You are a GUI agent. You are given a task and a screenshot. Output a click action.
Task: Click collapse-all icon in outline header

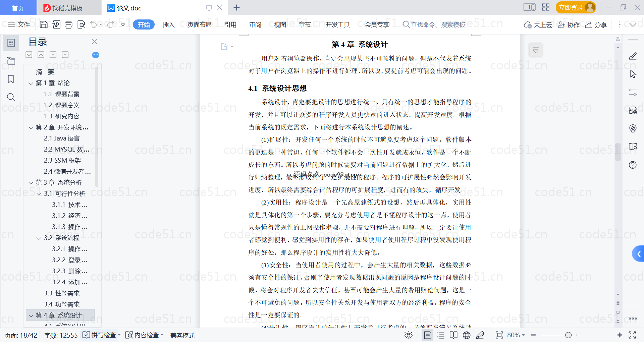[x=41, y=55]
